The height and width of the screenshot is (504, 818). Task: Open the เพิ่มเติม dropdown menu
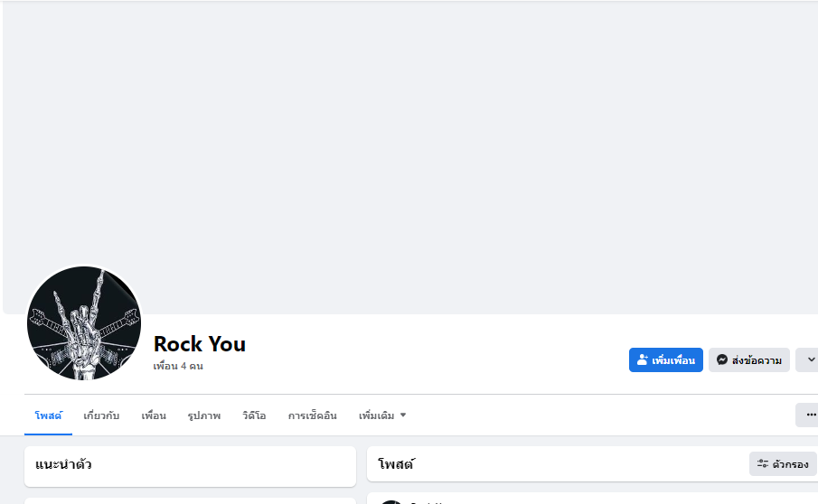coord(377,415)
